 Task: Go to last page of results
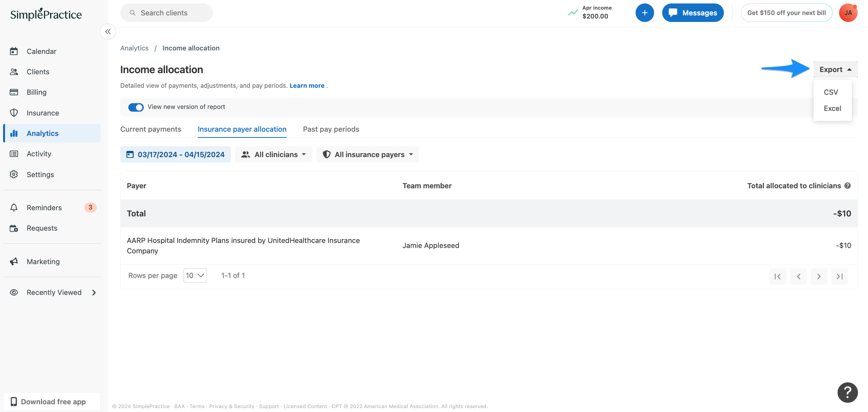click(839, 276)
